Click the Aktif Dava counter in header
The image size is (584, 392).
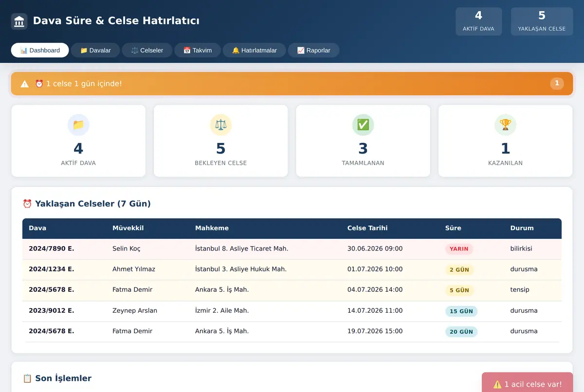pyautogui.click(x=478, y=21)
